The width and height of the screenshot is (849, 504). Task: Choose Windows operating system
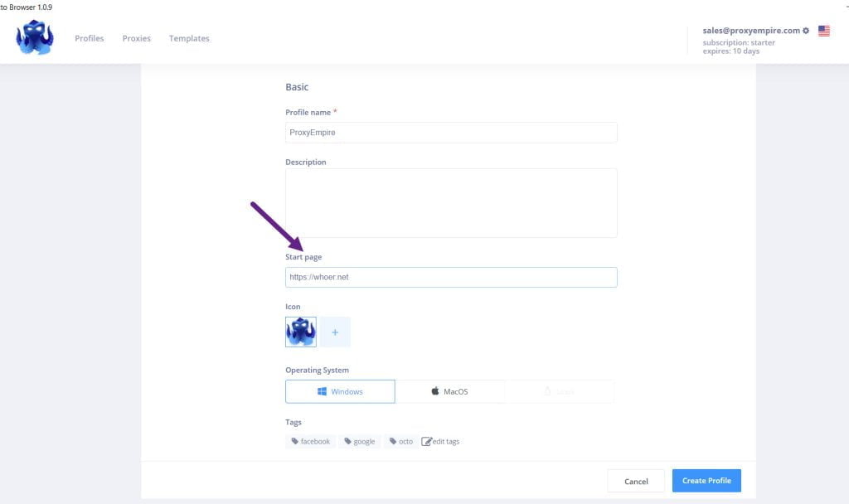click(x=340, y=391)
